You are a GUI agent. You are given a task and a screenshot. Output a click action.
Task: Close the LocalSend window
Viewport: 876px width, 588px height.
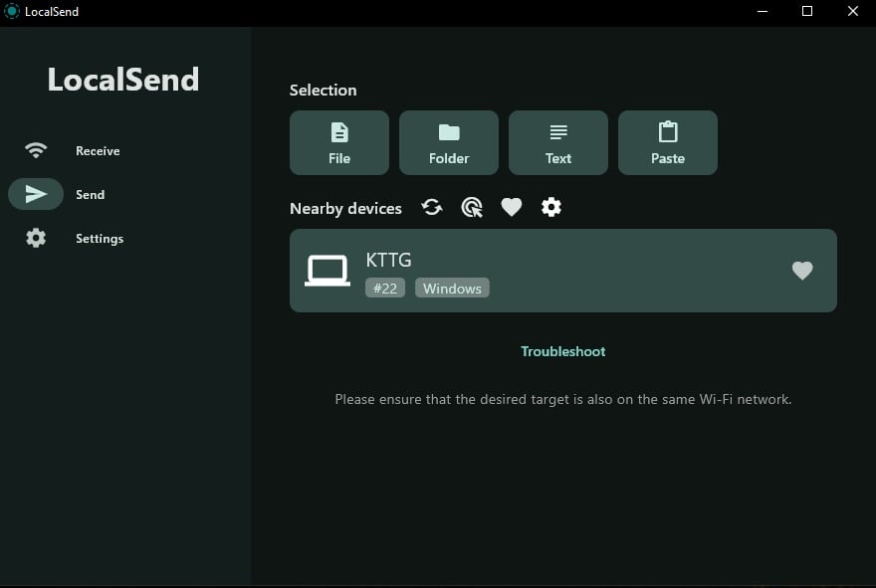click(x=852, y=11)
